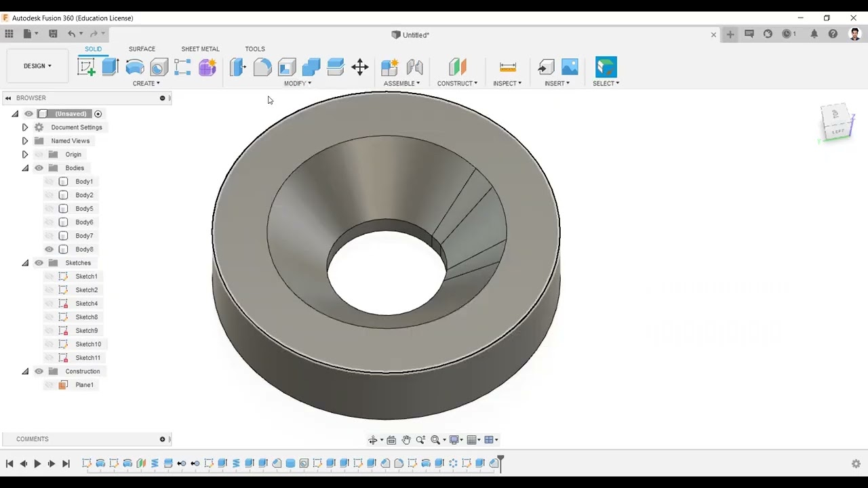The height and width of the screenshot is (488, 868).
Task: Open the SELECT dropdown menu
Action: [606, 83]
